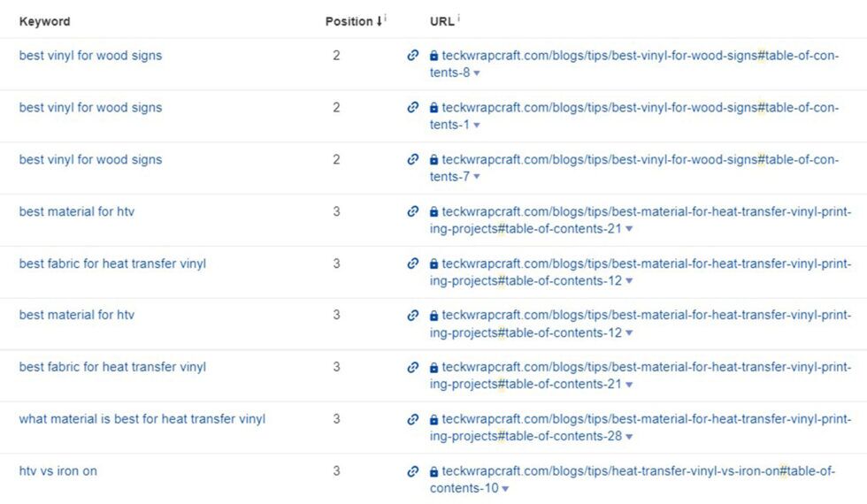Open dropdown arrow after table-of-contents-28 URL
This screenshot has height=504, width=867.
point(629,437)
